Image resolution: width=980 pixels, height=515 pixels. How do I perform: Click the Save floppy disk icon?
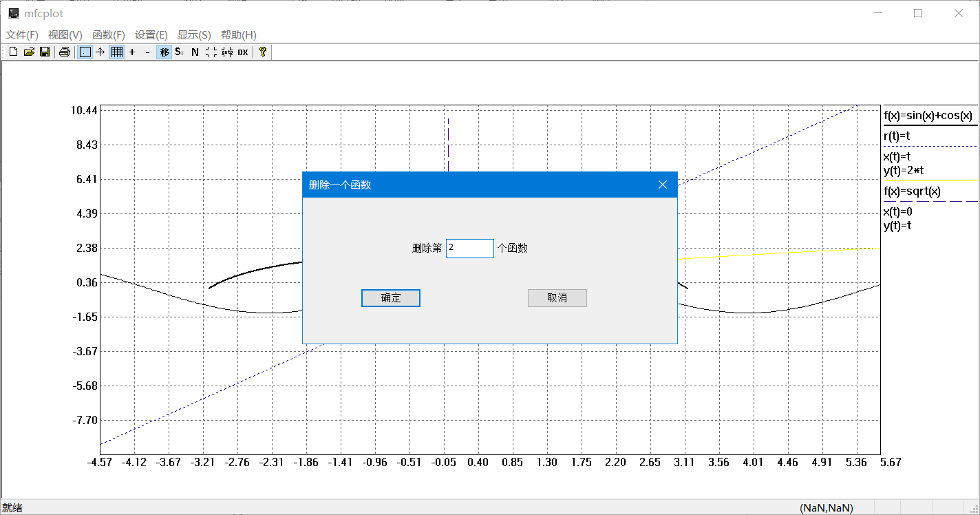click(45, 52)
